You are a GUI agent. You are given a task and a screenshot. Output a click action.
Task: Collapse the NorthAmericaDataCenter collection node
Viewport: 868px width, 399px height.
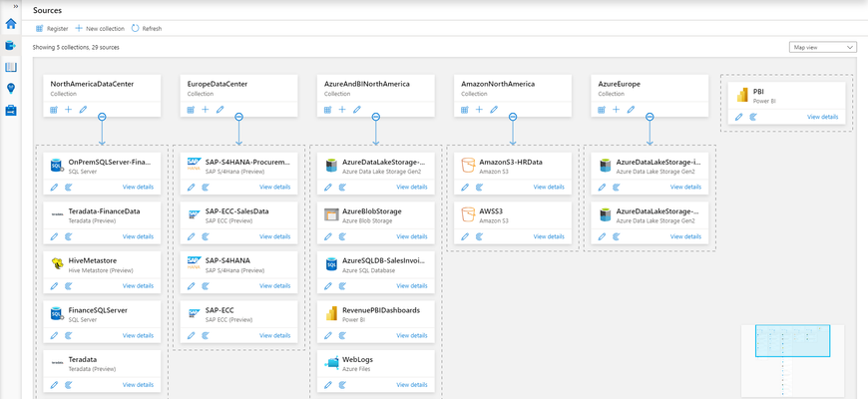click(x=102, y=117)
